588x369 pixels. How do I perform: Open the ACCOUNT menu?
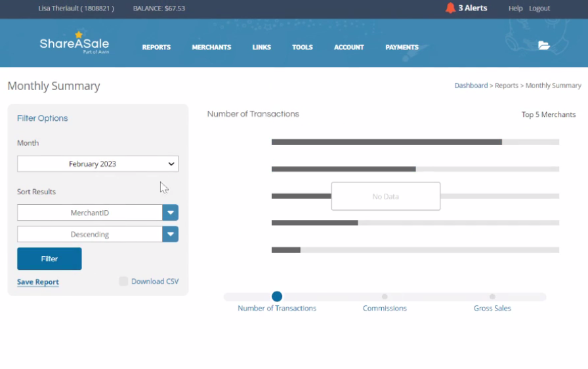[x=348, y=47]
